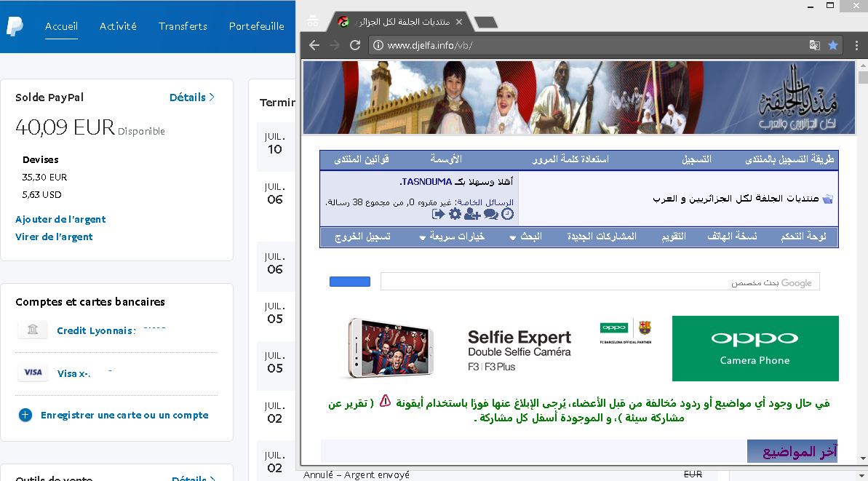Go back in the browser window
Screen dimensions: 868x481
[314, 45]
